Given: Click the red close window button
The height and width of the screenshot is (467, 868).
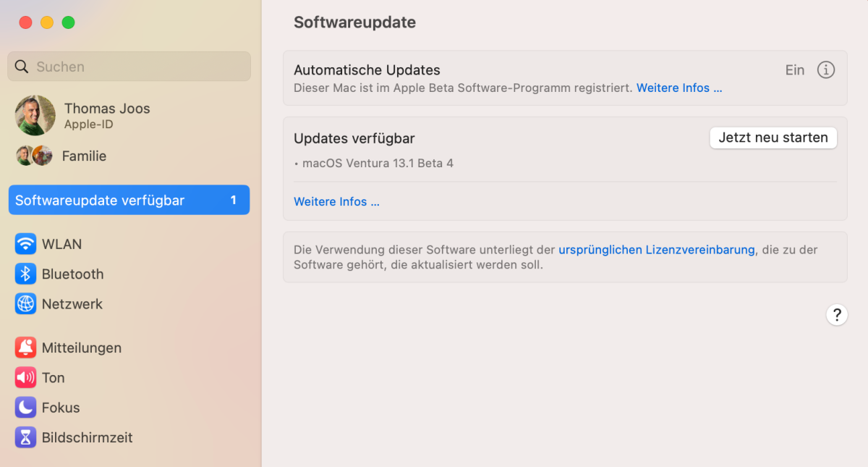Looking at the screenshot, I should 25,22.
